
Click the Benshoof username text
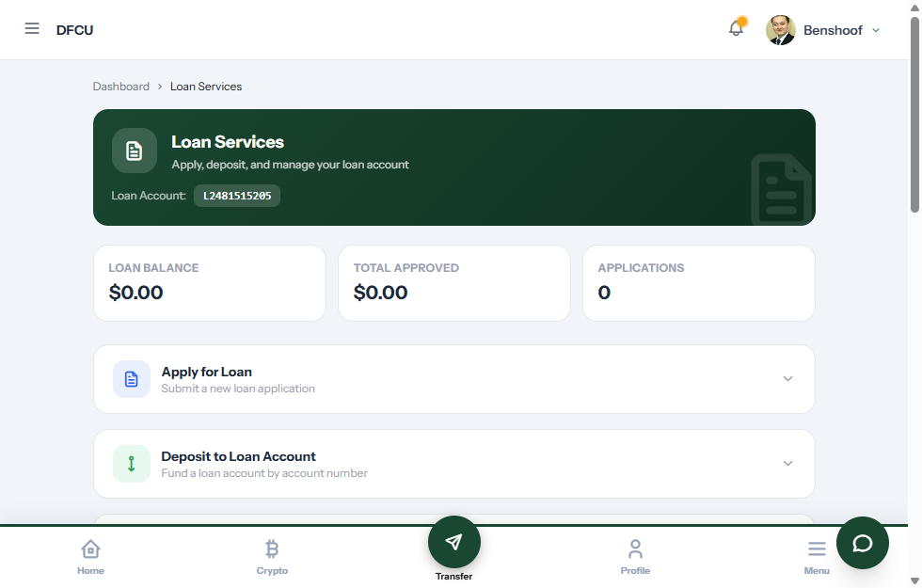[x=833, y=30]
